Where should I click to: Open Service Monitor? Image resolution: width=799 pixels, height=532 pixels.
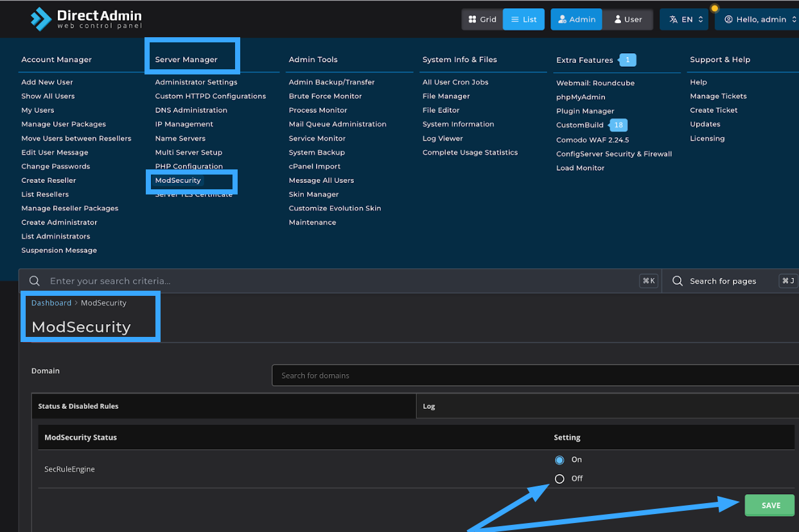point(317,139)
